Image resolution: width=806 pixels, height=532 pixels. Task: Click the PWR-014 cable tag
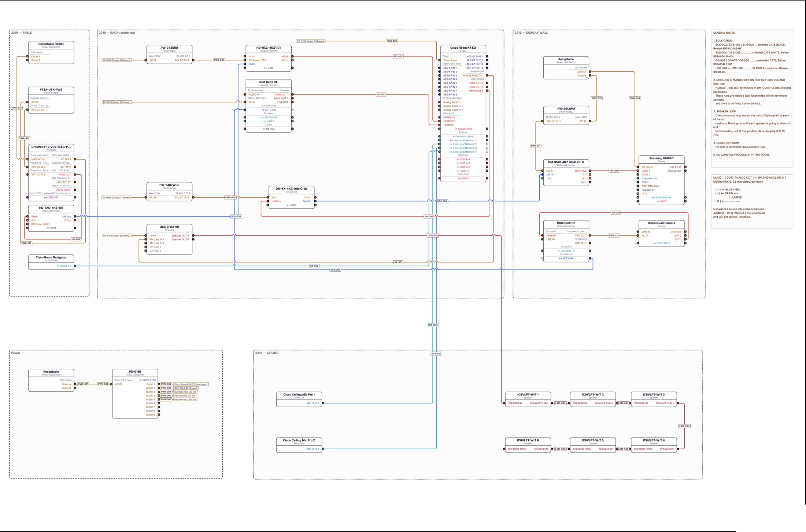point(25,138)
